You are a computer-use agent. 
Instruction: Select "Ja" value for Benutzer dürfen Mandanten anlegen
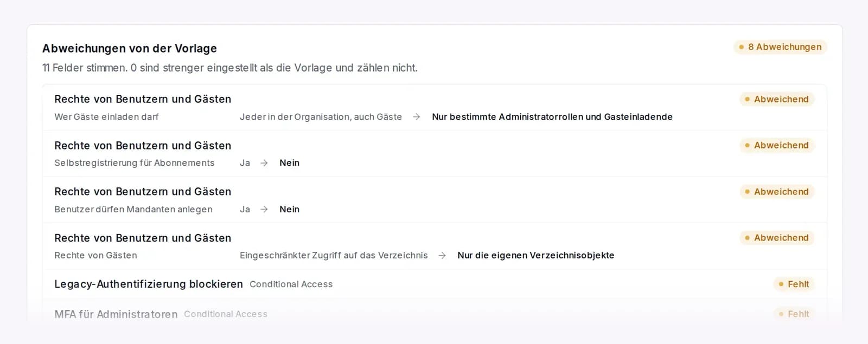245,209
